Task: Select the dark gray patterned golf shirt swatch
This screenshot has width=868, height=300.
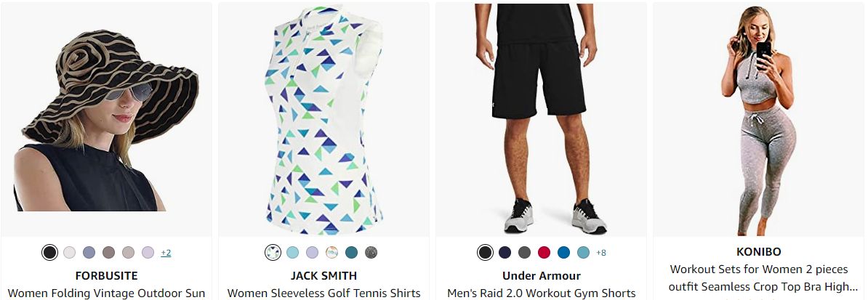Action: [371, 252]
